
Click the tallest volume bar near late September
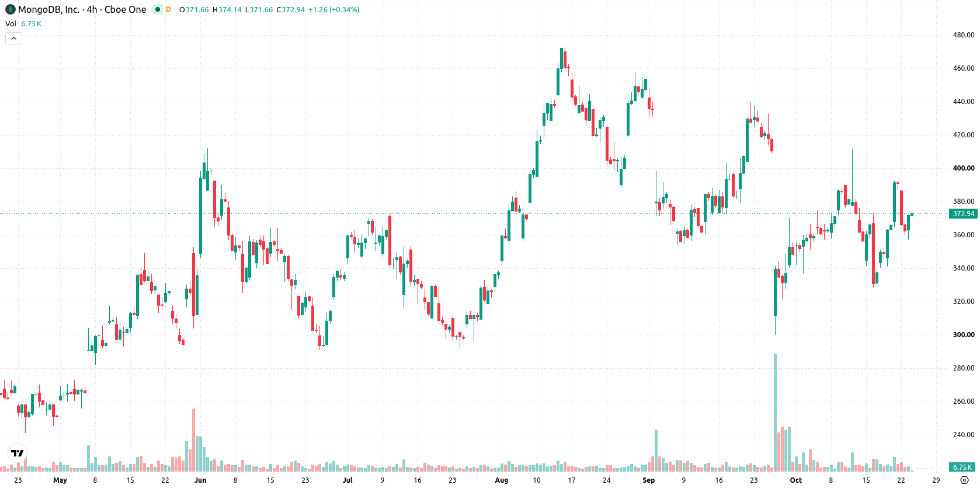click(776, 413)
